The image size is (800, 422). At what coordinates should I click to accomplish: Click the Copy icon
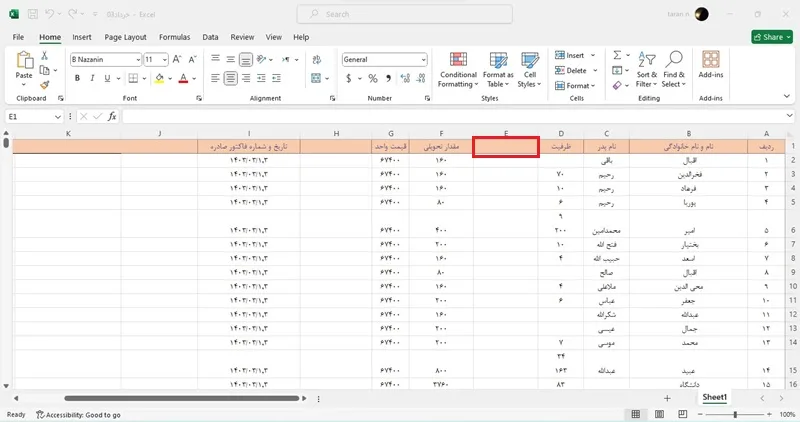click(44, 70)
